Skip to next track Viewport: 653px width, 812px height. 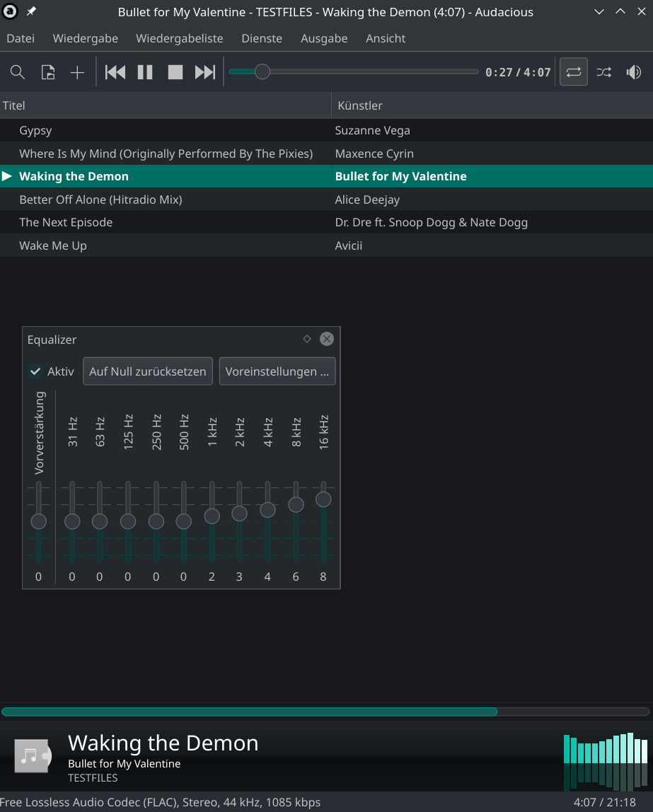click(x=205, y=72)
